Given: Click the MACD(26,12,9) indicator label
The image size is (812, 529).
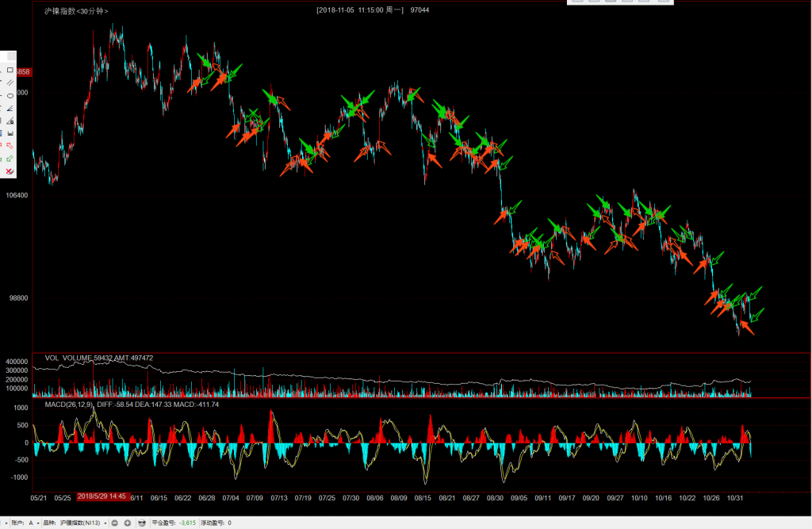Looking at the screenshot, I should click(x=68, y=404).
